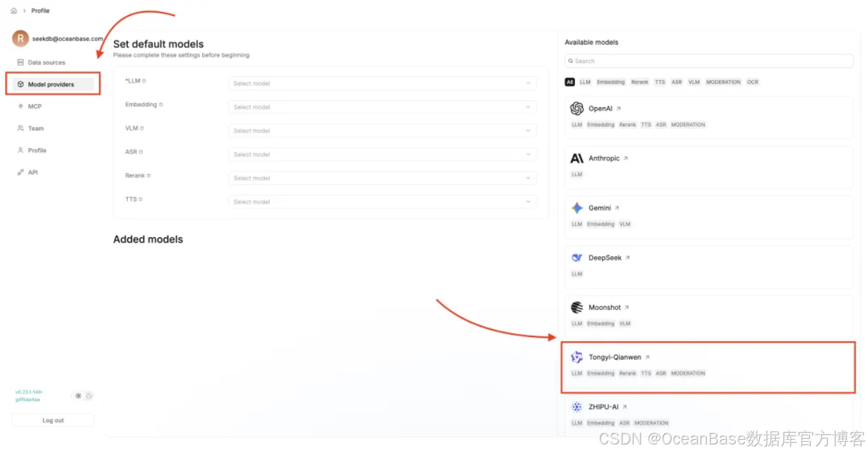
Task: Click the TTS info help icon
Action: tap(141, 200)
